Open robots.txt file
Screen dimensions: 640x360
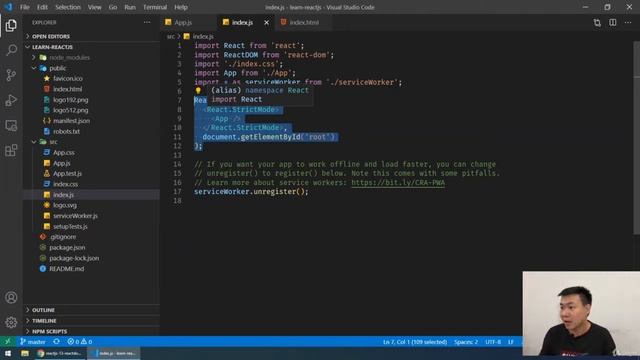[x=67, y=131]
